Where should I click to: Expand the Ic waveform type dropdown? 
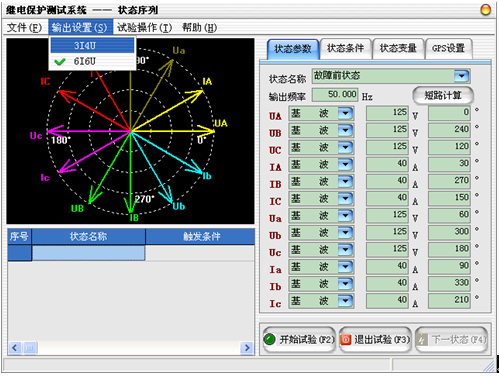[x=345, y=301]
